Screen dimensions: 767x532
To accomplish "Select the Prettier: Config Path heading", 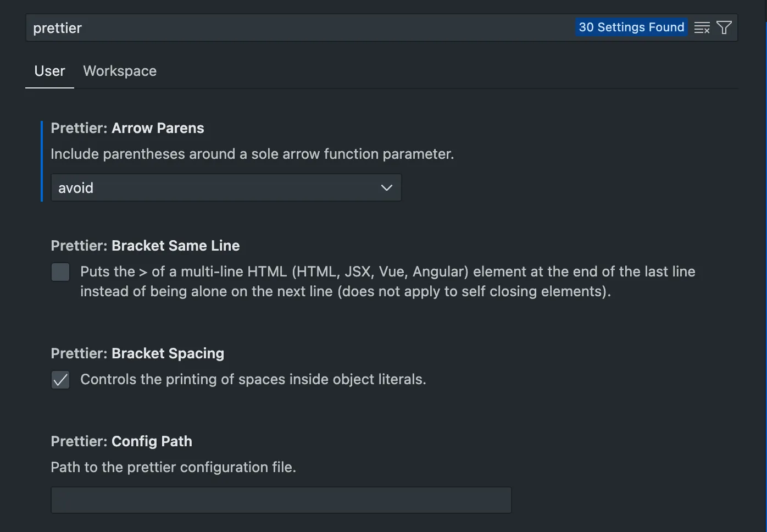I will click(x=121, y=441).
